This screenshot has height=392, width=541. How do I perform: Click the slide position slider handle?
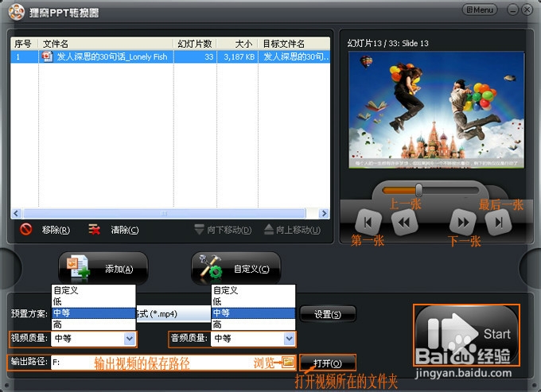(418, 190)
